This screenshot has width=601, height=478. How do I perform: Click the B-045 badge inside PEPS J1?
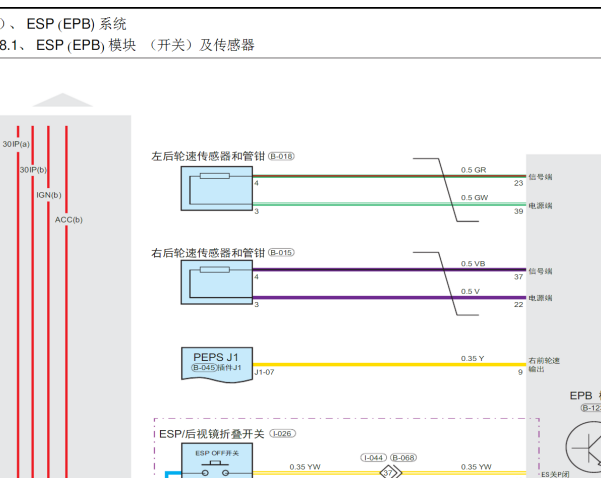pyautogui.click(x=204, y=368)
